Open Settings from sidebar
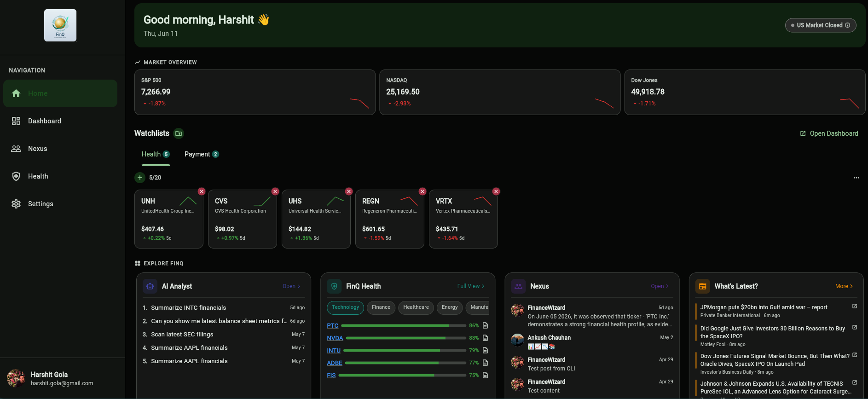Viewport: 868px width, 399px height. click(60, 204)
